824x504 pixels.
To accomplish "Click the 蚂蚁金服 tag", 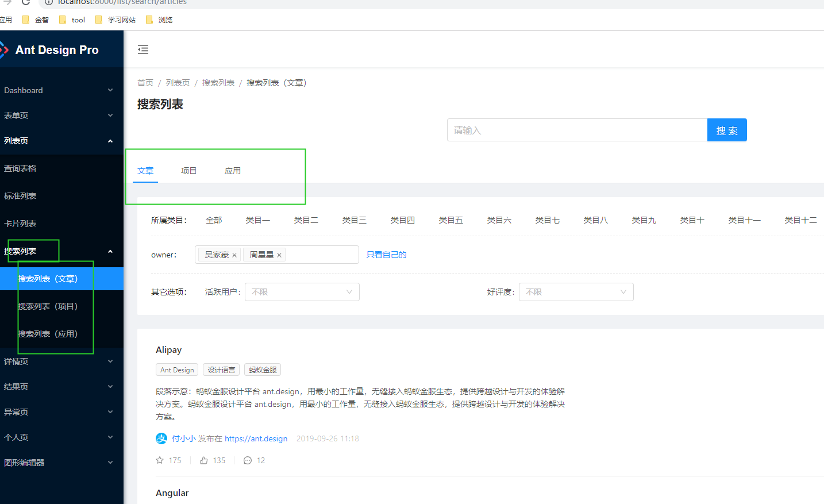I will 263,370.
